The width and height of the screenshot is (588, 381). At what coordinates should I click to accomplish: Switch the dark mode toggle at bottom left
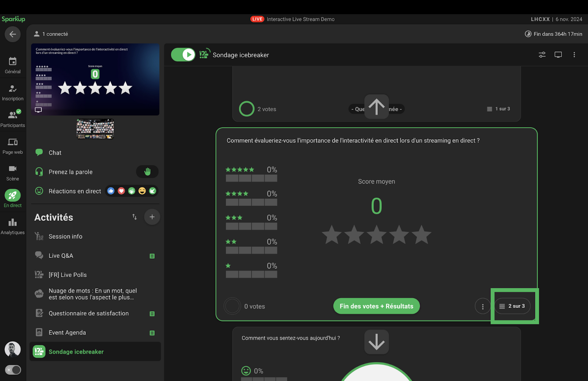click(x=13, y=370)
